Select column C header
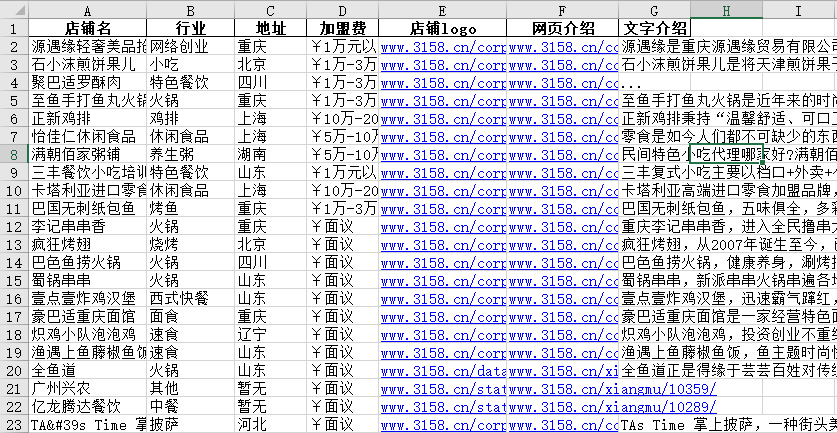Image resolution: width=837 pixels, height=433 pixels. point(271,10)
